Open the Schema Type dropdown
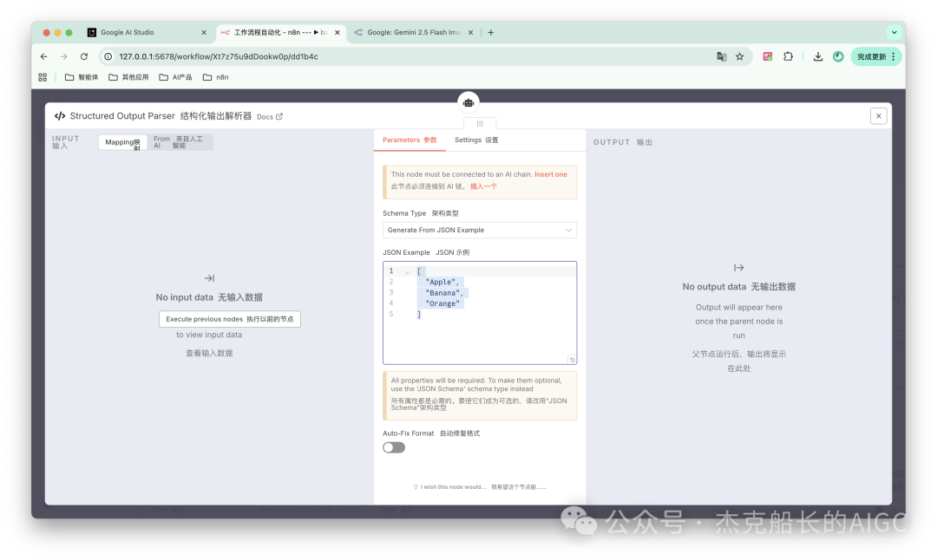 [480, 230]
